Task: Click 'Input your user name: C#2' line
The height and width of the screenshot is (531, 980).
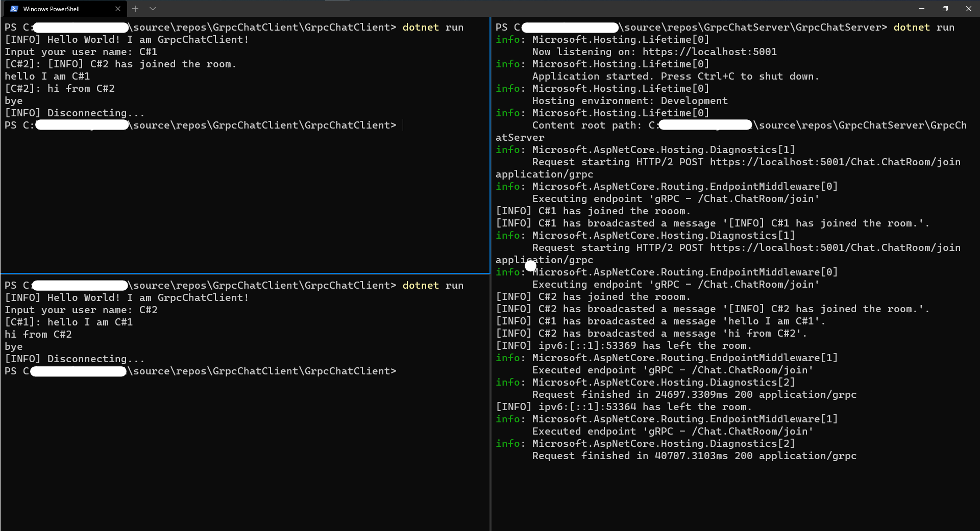Action: [x=81, y=310]
